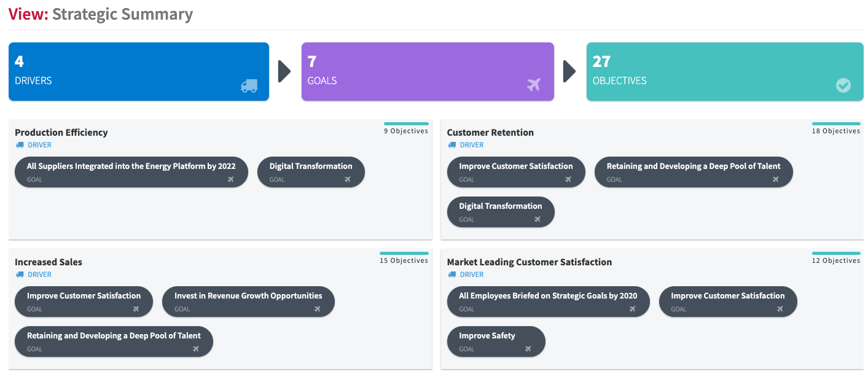The height and width of the screenshot is (390, 868).
Task: Click the truck icon in the Drivers card
Action: [x=249, y=86]
